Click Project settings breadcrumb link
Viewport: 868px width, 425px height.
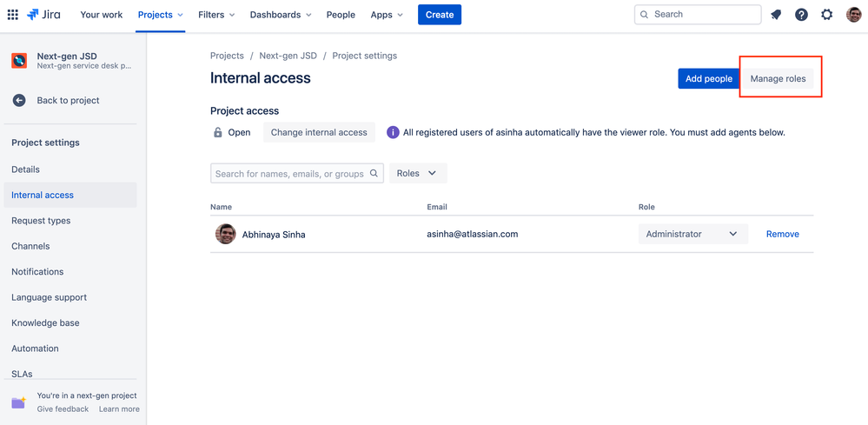click(364, 56)
